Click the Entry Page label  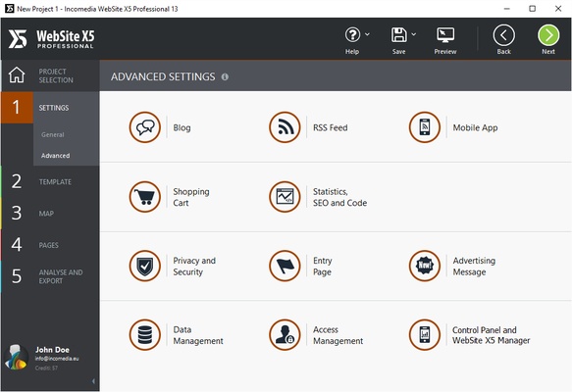[323, 267]
